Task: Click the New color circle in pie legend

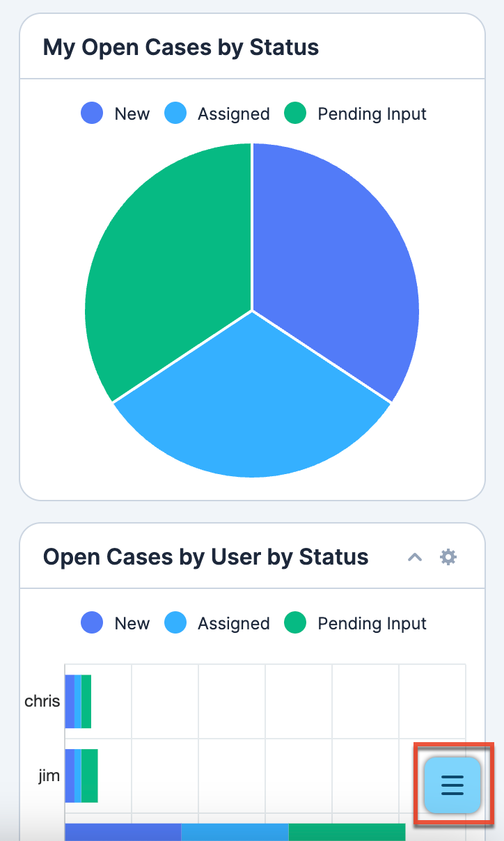Action: click(x=92, y=113)
